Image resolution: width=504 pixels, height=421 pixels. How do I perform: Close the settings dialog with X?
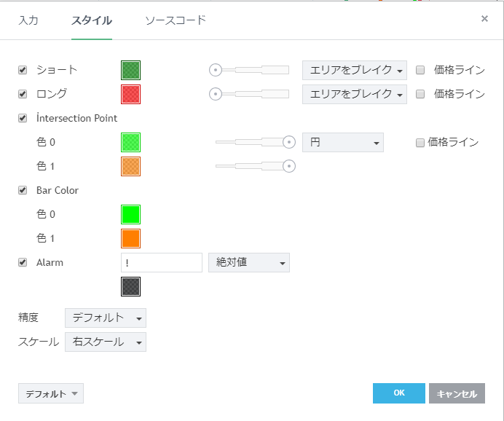(x=484, y=19)
